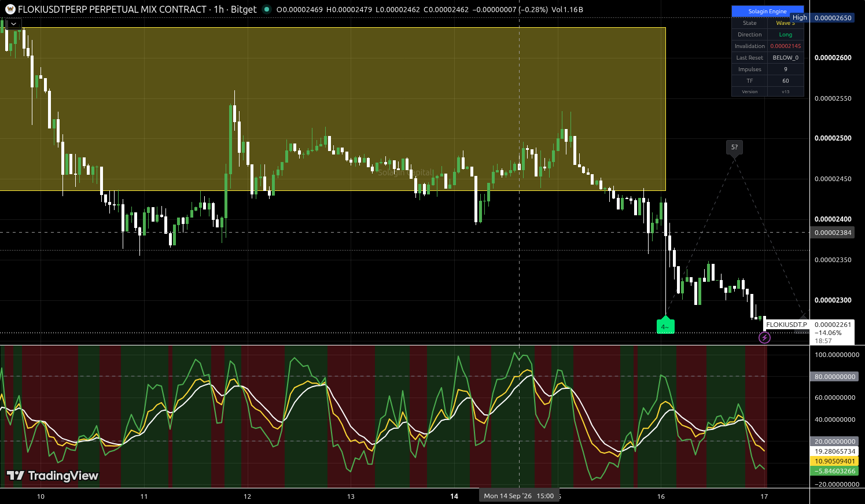Click the Solagin Engine table header
This screenshot has height=504, width=865.
pos(768,12)
